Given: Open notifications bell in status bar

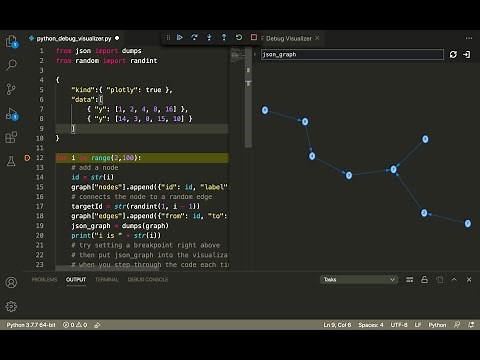Looking at the screenshot, I should pos(471,325).
